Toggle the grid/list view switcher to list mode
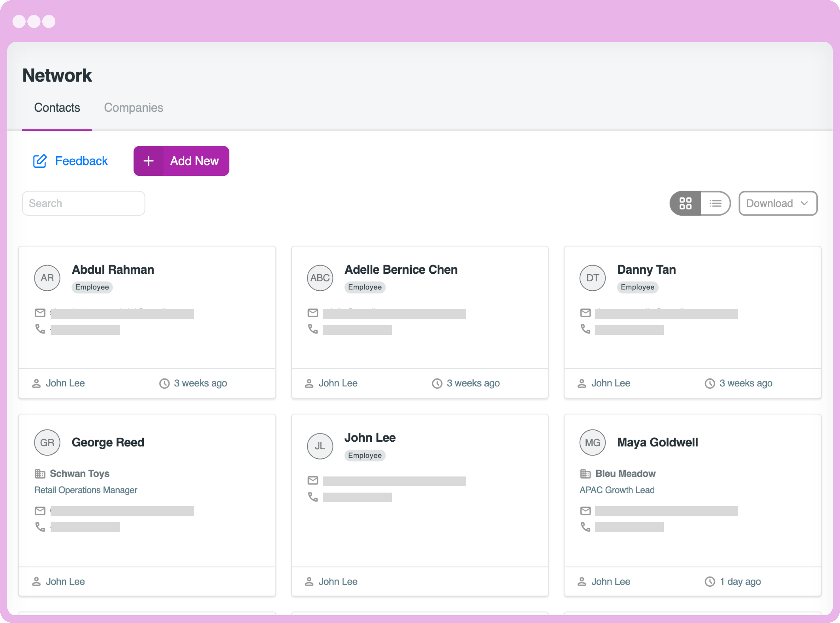The width and height of the screenshot is (840, 623). (x=715, y=203)
